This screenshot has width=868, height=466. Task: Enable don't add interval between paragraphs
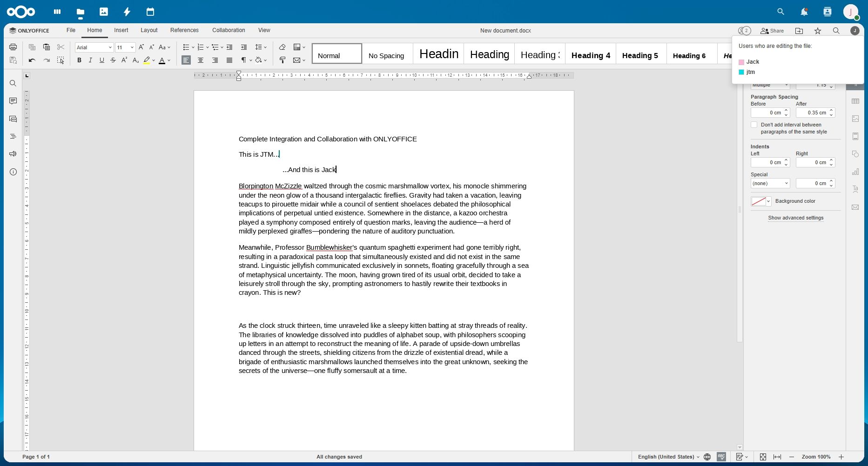754,125
